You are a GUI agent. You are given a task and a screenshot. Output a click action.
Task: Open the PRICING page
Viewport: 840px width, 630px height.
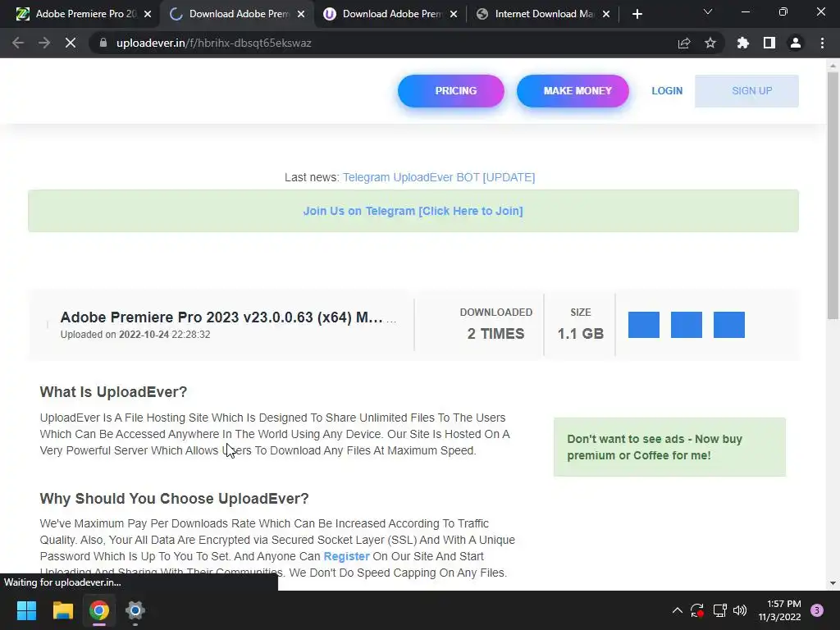[x=451, y=91]
